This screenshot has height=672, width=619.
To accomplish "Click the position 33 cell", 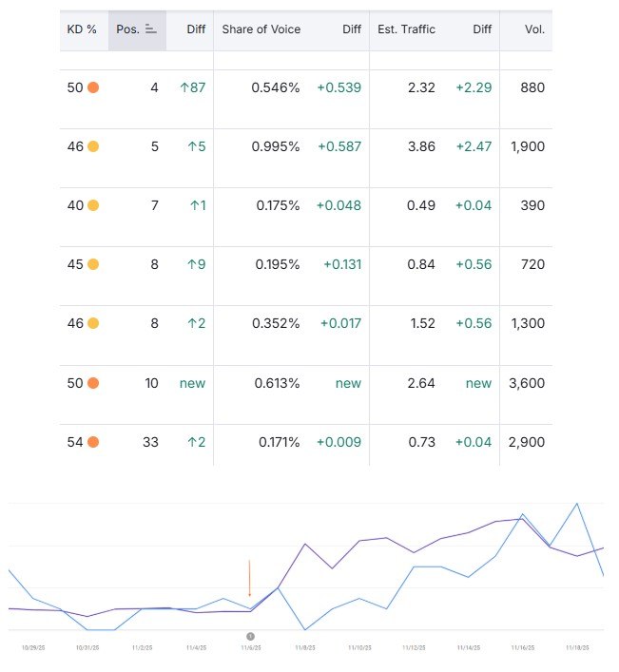I will [149, 443].
